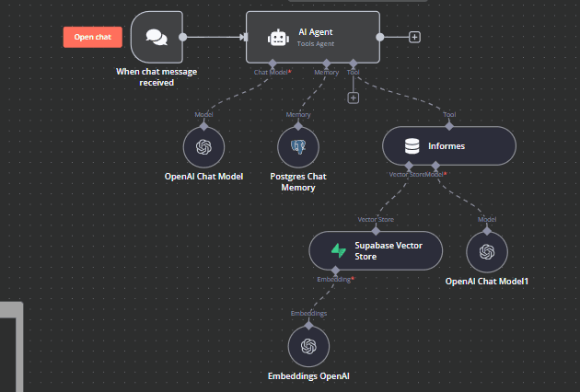Click the AI Agent Tool connector diamond
The image size is (580, 392).
click(354, 63)
